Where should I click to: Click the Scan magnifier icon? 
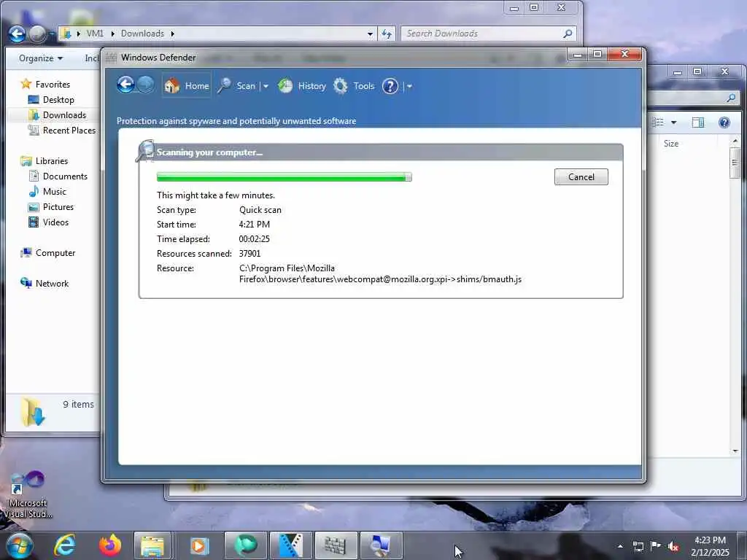click(x=225, y=86)
